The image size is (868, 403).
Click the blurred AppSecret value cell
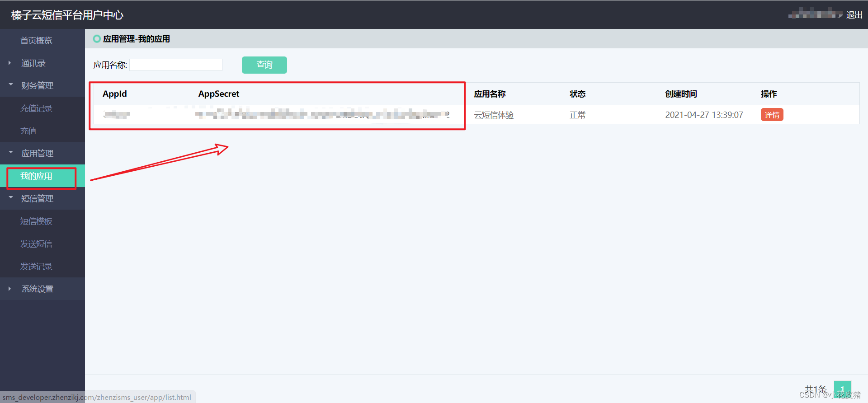tap(323, 114)
